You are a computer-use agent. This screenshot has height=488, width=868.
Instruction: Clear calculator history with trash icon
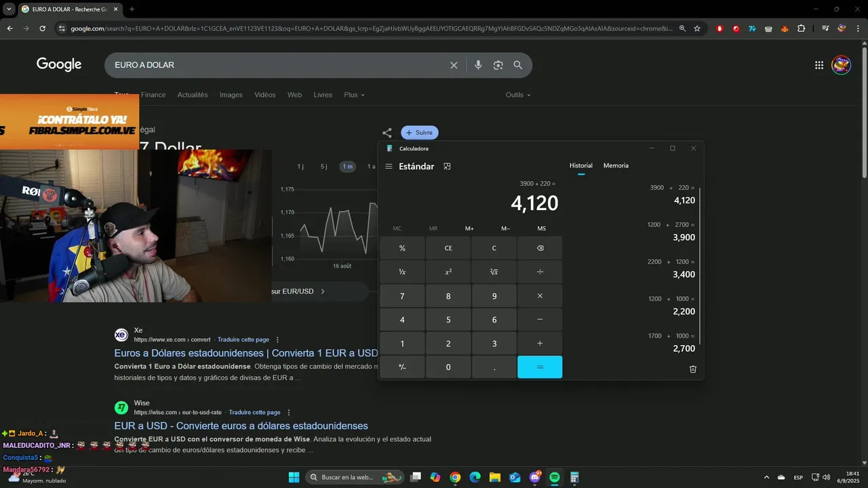692,369
